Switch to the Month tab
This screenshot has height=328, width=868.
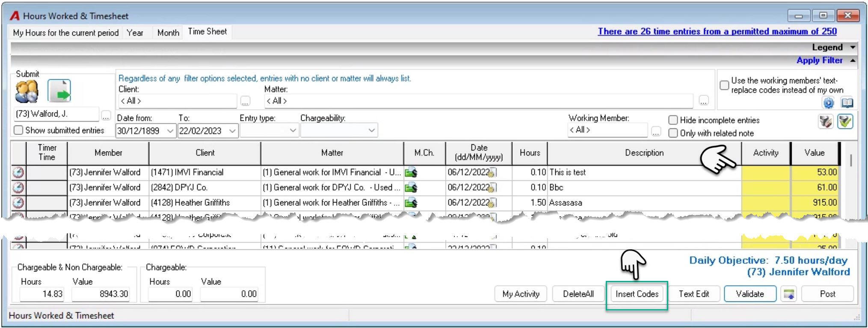point(168,33)
